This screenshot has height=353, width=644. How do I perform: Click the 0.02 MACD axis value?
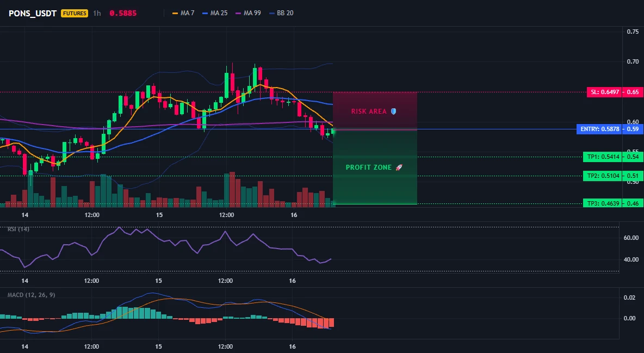(x=630, y=298)
